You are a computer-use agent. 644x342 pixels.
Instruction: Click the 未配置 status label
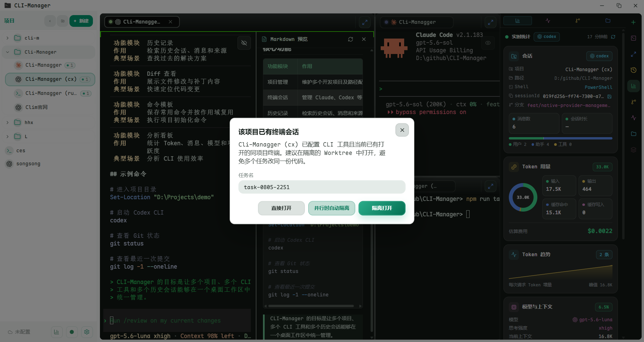(x=19, y=332)
